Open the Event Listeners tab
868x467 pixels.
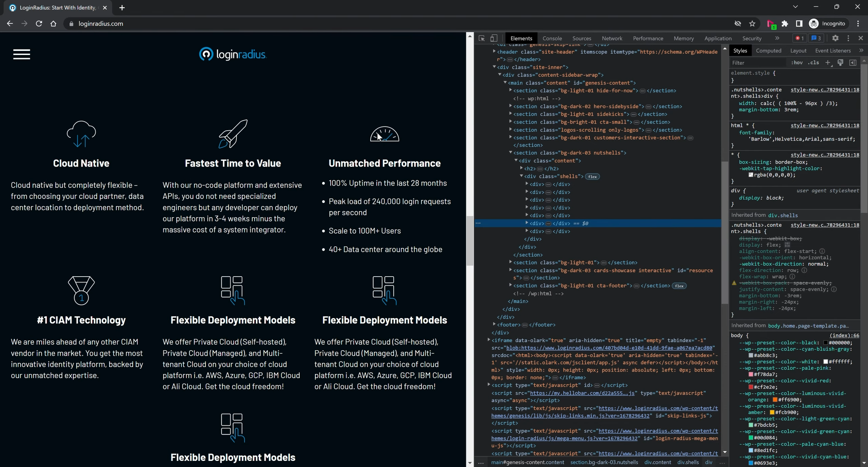point(833,51)
